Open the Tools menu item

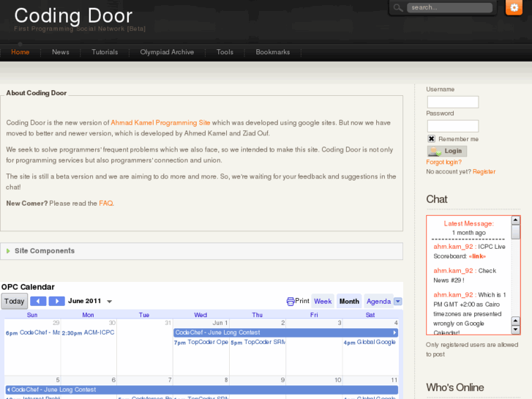[x=225, y=52]
